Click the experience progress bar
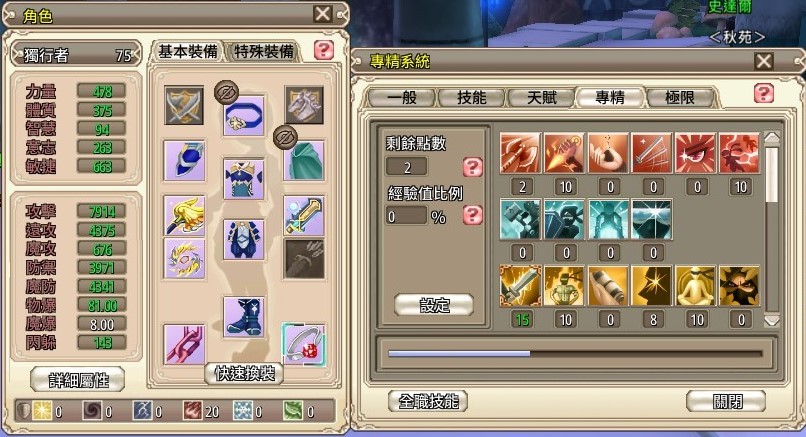This screenshot has height=437, width=806. coord(575,354)
